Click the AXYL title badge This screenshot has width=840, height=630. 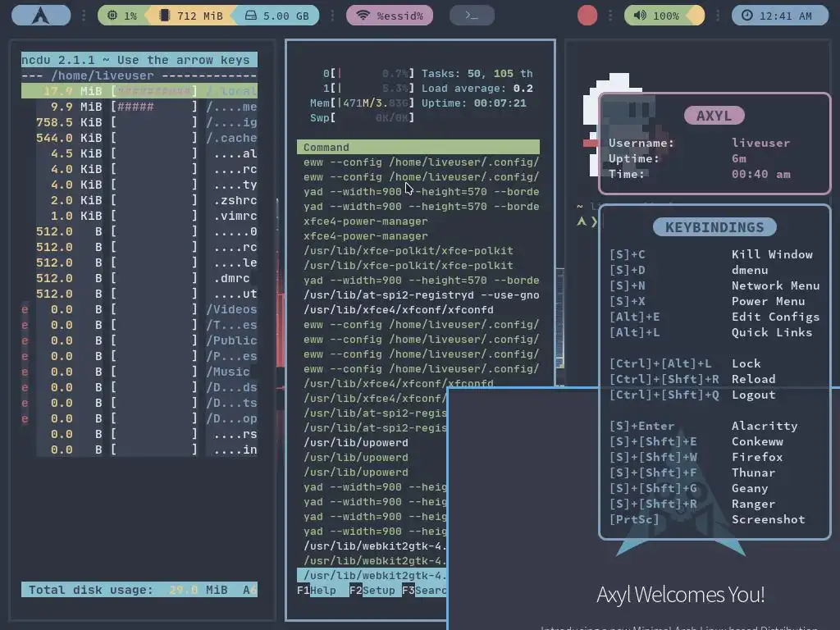click(714, 115)
